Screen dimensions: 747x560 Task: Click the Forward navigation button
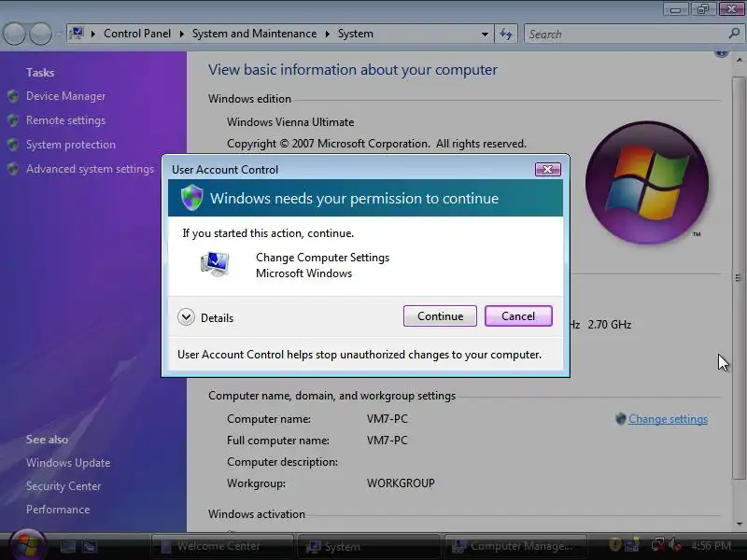40,35
